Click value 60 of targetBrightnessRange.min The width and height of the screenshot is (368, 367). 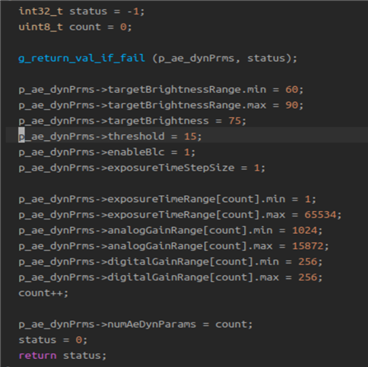tap(291, 89)
